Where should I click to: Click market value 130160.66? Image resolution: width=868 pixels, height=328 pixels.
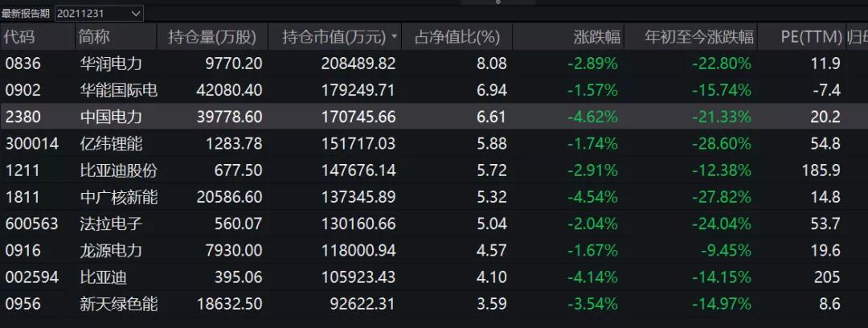[358, 223]
